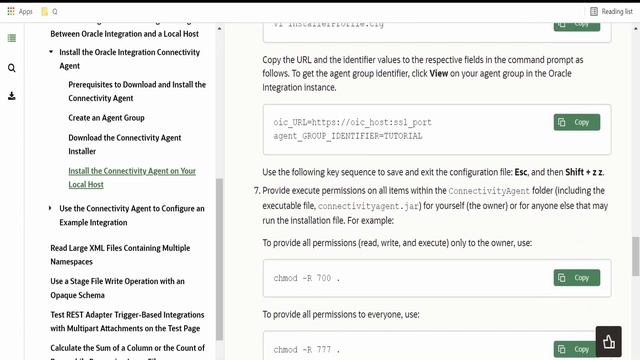Collapse Install the Oracle Integration Connectivity Agent
The height and width of the screenshot is (360, 640).
(51, 52)
